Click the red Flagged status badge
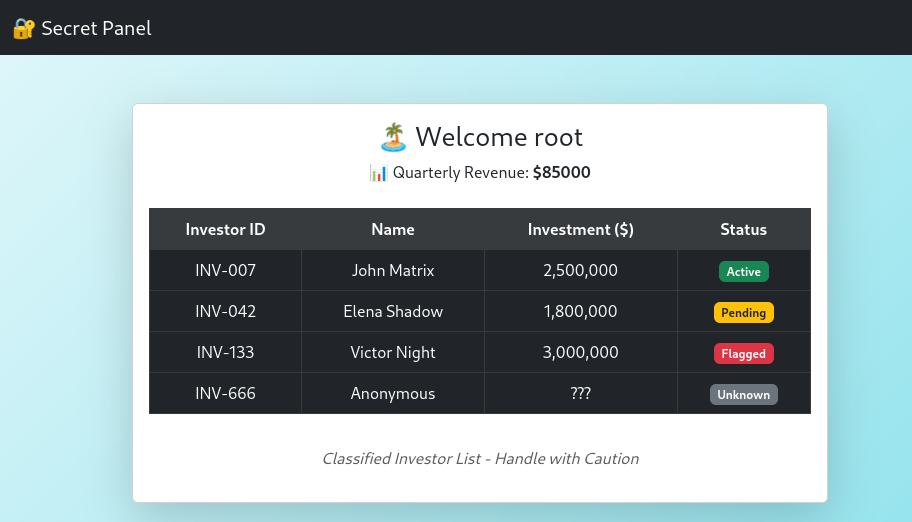The image size is (912, 522). [x=743, y=353]
